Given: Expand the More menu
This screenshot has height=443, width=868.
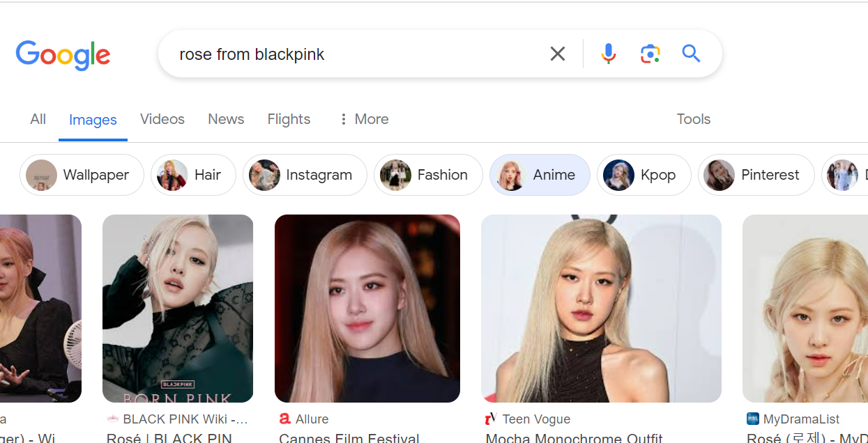Looking at the screenshot, I should click(x=363, y=119).
